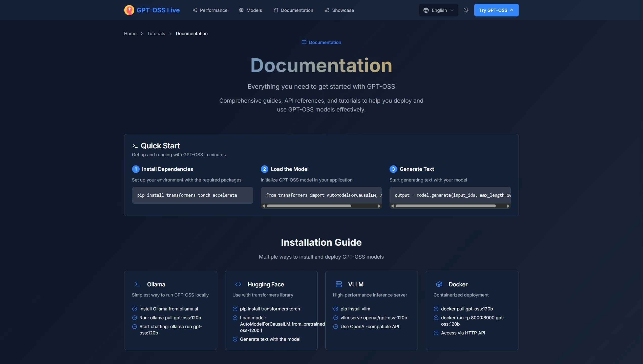The height and width of the screenshot is (364, 643).
Task: Click the code brackets icon on Hugging Face card
Action: point(238,284)
